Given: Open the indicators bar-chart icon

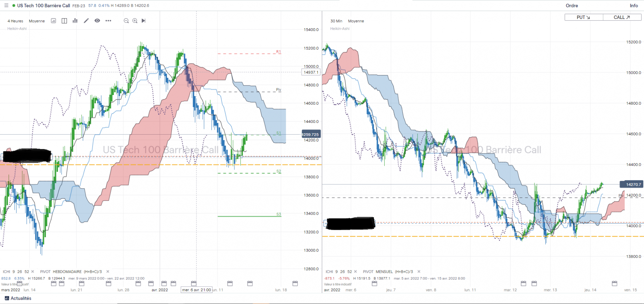Looking at the screenshot, I should [75, 21].
